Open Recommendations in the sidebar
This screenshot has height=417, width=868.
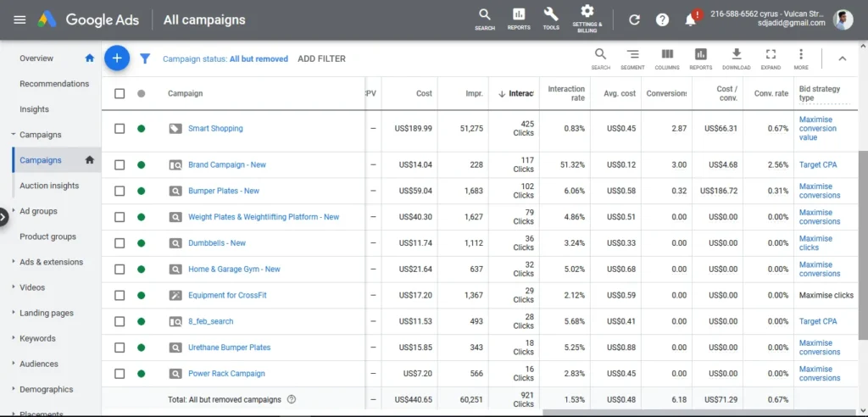tap(54, 84)
